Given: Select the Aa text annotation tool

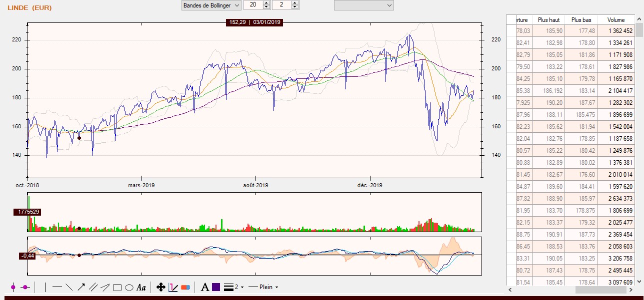Looking at the screenshot, I should point(141,287).
